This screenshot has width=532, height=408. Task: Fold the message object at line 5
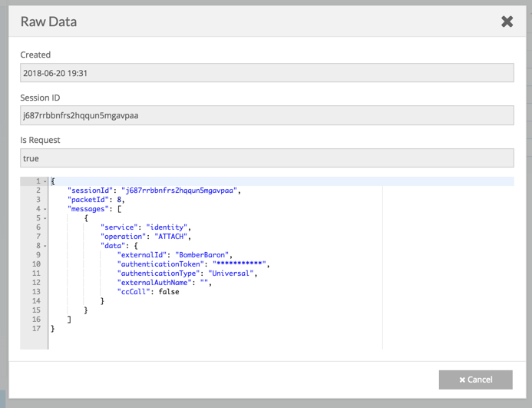pos(45,218)
